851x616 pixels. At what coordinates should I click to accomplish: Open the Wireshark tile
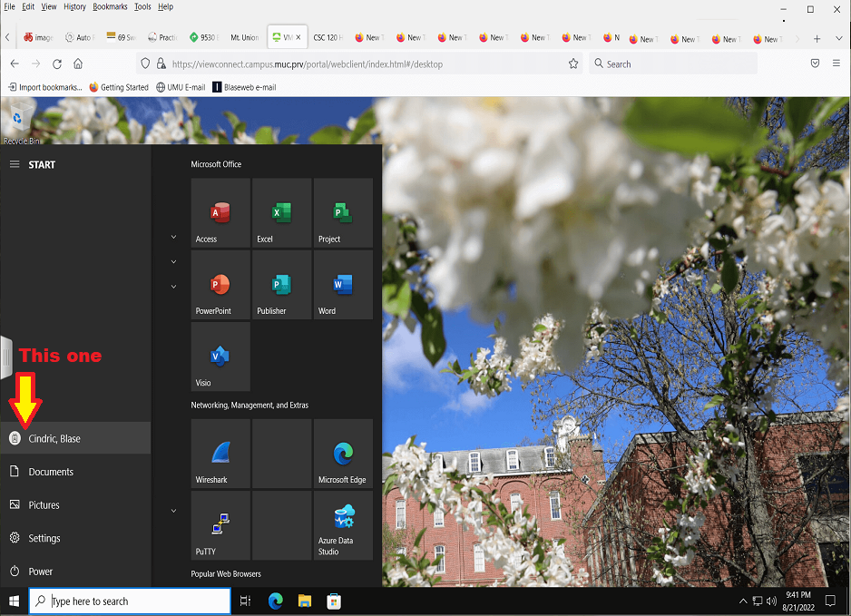(x=220, y=454)
